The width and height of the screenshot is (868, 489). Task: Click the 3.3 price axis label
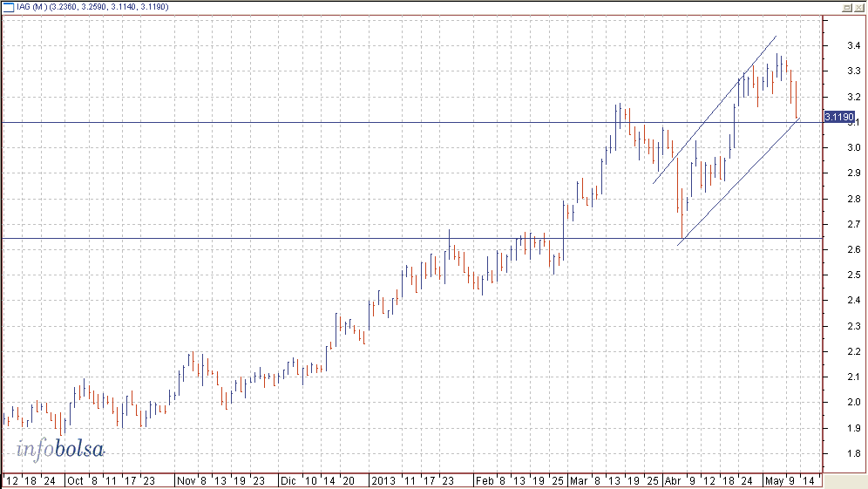853,71
